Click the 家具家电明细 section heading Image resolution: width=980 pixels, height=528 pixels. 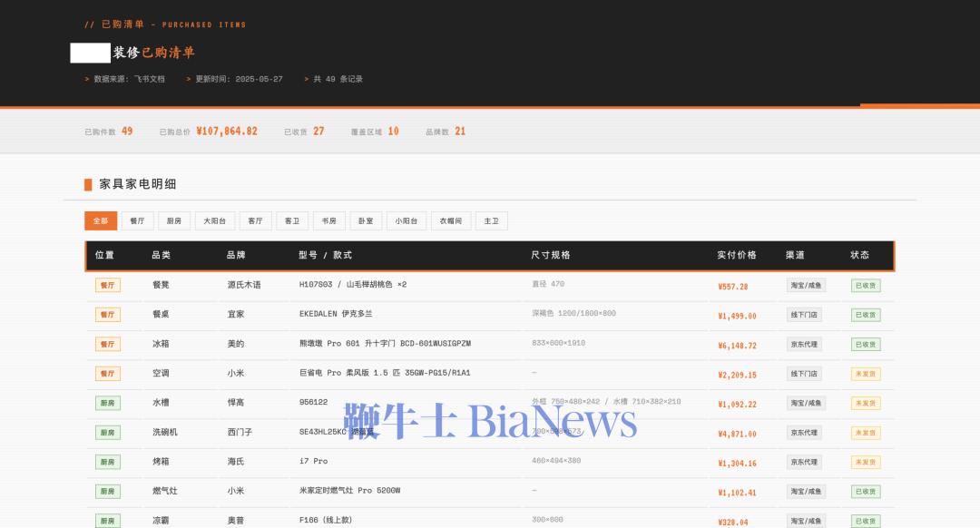click(x=138, y=184)
